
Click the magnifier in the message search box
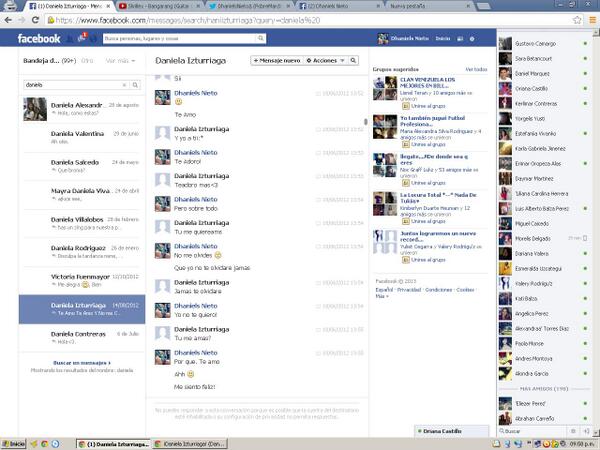coord(135,85)
